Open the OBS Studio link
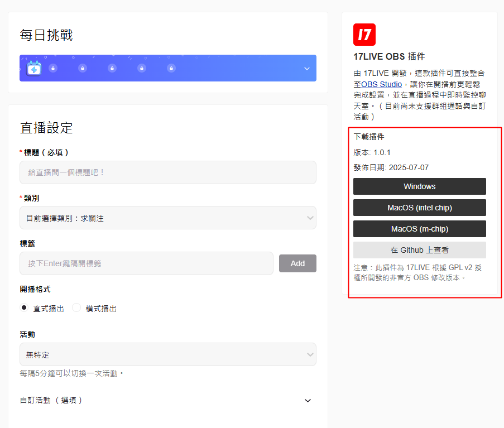 click(381, 84)
